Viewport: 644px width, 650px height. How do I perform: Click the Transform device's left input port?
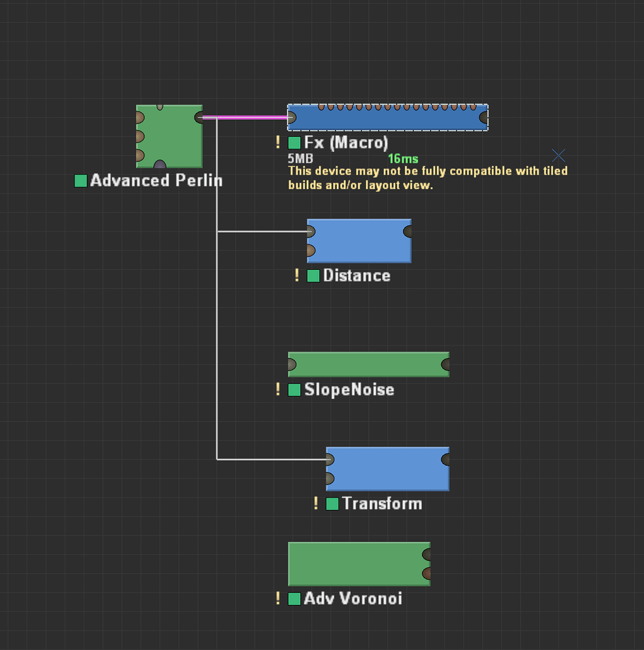(330, 458)
